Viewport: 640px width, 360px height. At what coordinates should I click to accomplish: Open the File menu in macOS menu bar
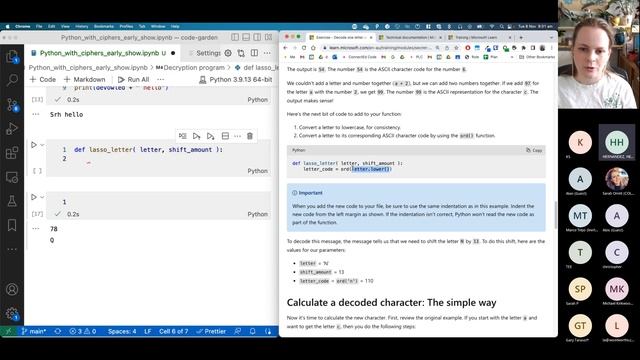(x=39, y=26)
